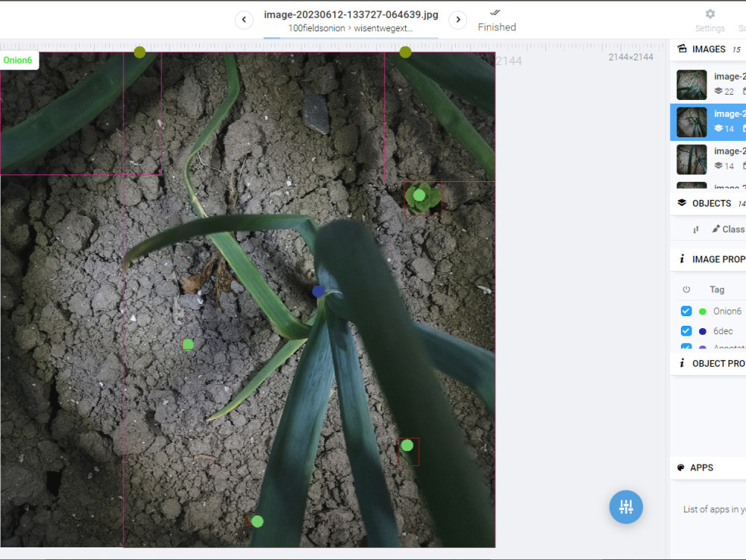
Task: Open the floating blue adjustments sliders button
Action: tap(626, 507)
